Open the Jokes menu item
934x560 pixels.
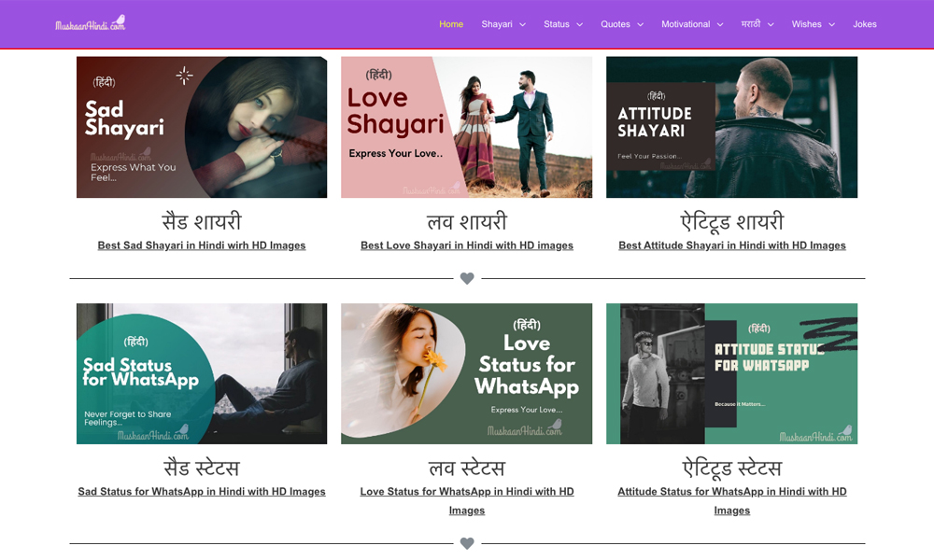[x=864, y=24]
